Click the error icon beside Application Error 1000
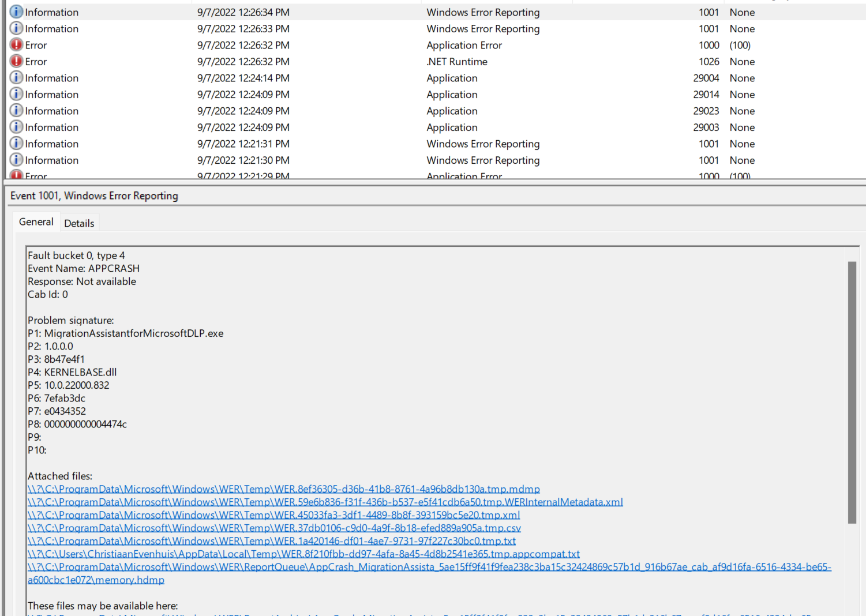Viewport: 866px width, 616px height. [16, 44]
